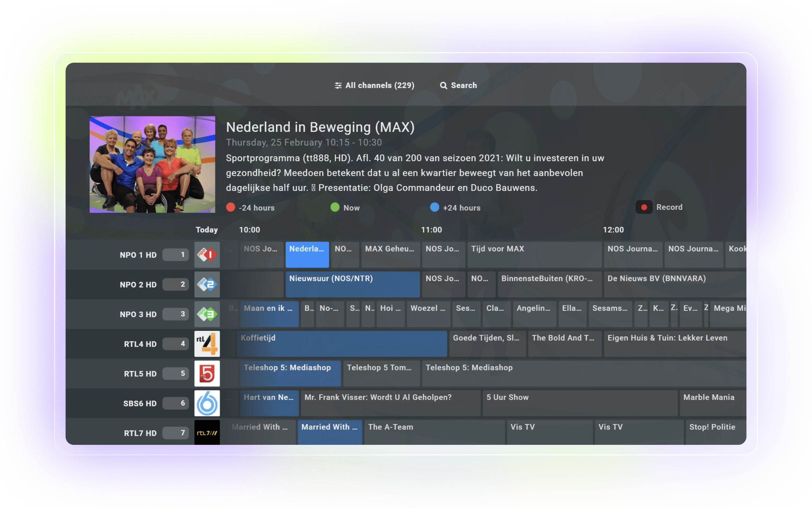Select MAX Geheu... program on NPO 1

[391, 255]
